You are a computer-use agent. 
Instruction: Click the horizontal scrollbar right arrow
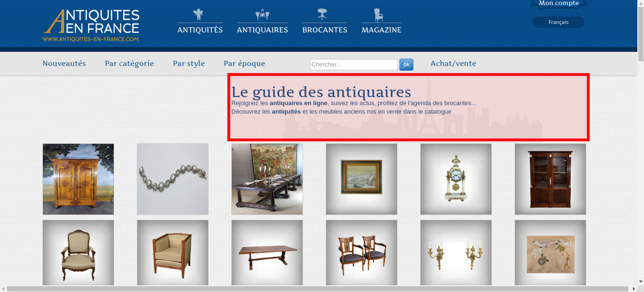coord(634,289)
